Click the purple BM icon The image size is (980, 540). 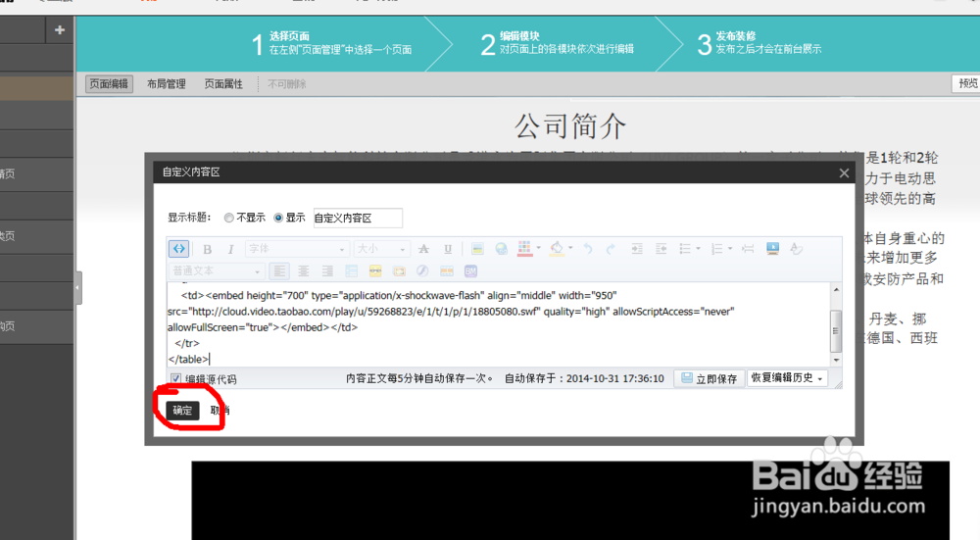(470, 271)
